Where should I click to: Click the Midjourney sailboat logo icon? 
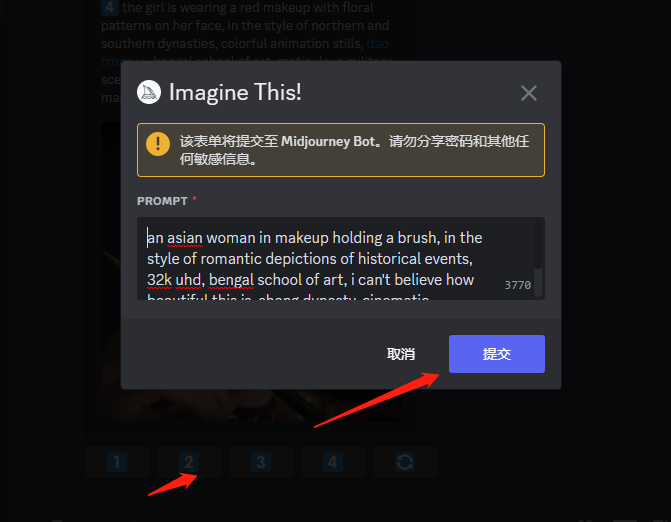coord(149,92)
